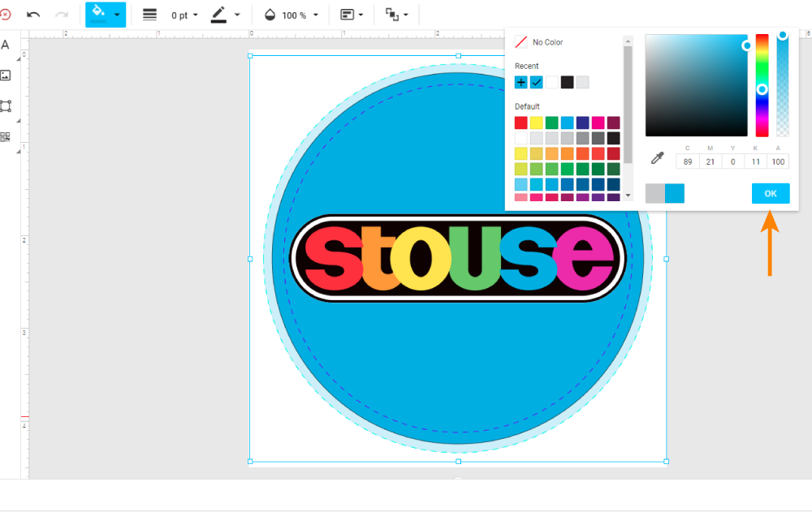812x512 pixels.
Task: Click the left-middle selection handle
Action: pos(250,259)
